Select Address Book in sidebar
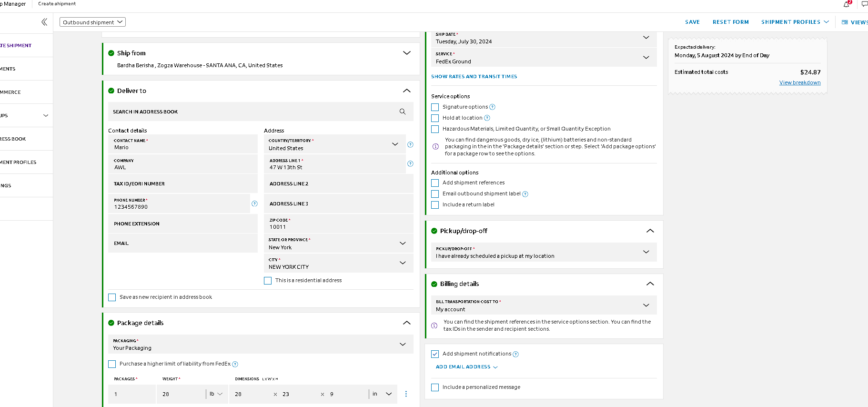 point(13,139)
